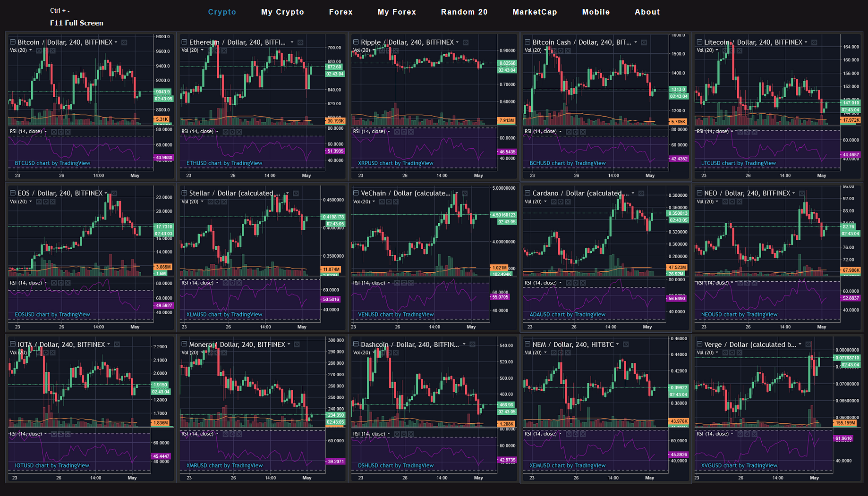Hide the RSI indicator in the Bitcoin chart
Image resolution: width=868 pixels, height=496 pixels.
tap(54, 132)
